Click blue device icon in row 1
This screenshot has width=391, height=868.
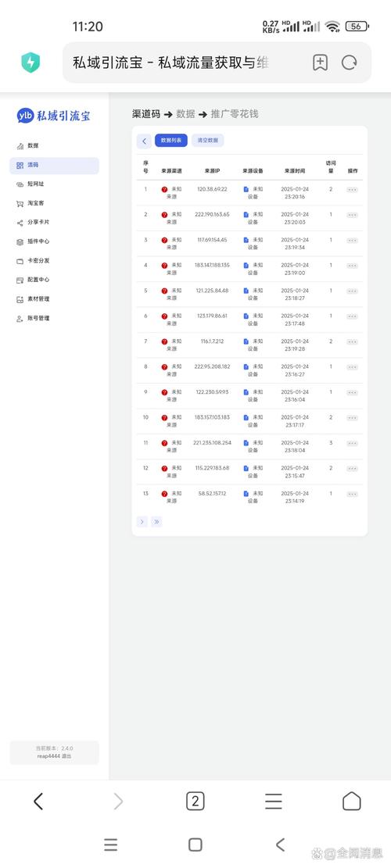click(246, 189)
